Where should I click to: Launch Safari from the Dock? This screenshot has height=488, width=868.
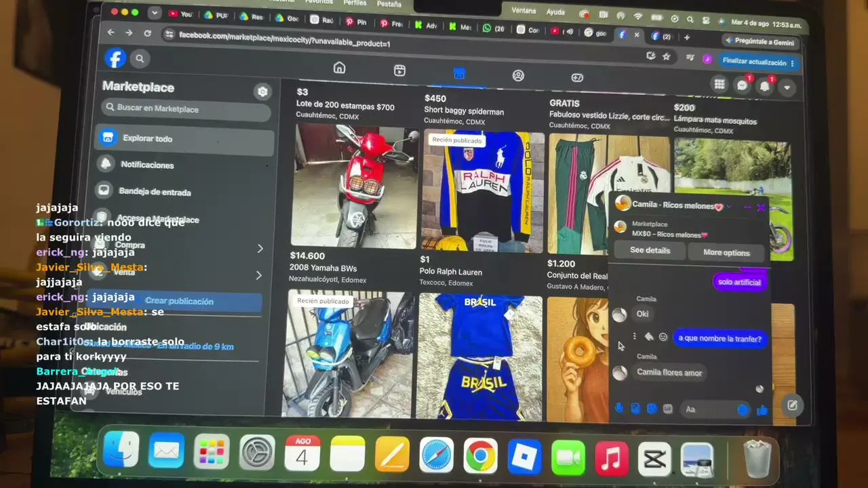coord(436,455)
